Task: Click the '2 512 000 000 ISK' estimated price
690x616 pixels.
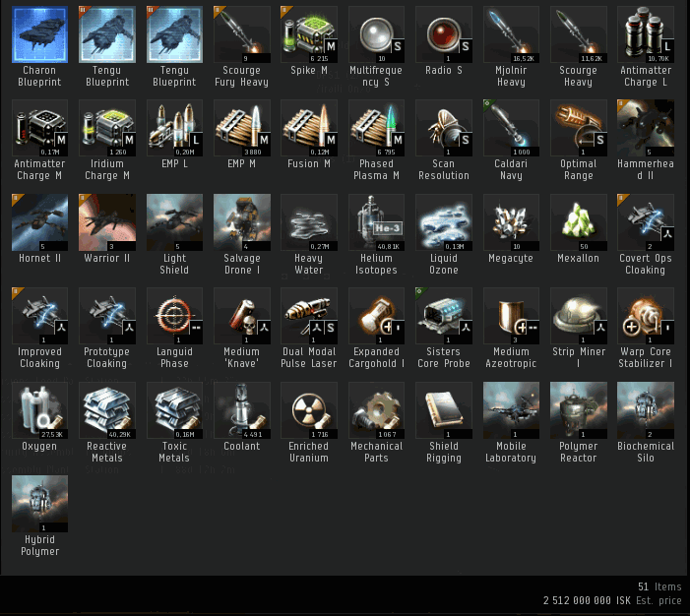Action: click(587, 600)
